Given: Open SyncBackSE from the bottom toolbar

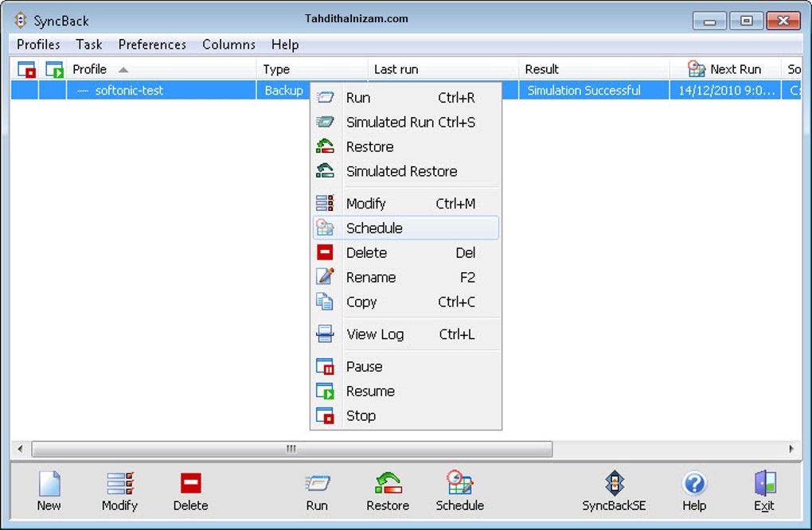Looking at the screenshot, I should click(615, 491).
